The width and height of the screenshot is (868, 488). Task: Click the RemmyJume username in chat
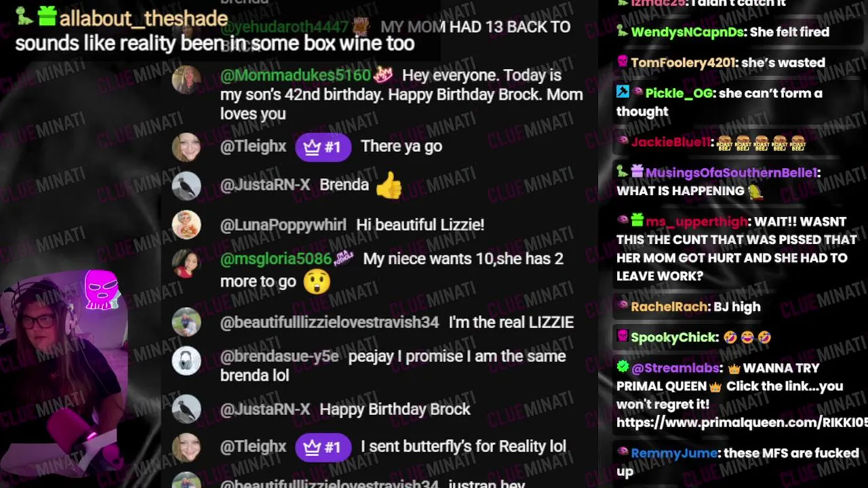(674, 453)
